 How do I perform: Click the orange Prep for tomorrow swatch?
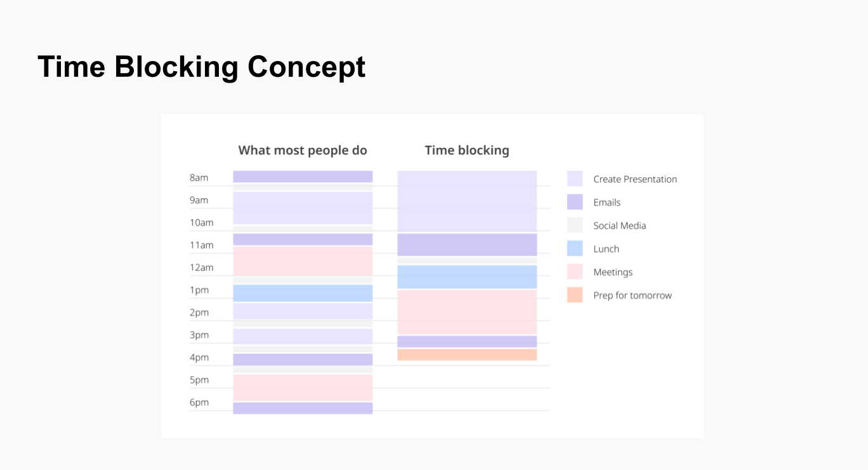coord(575,295)
